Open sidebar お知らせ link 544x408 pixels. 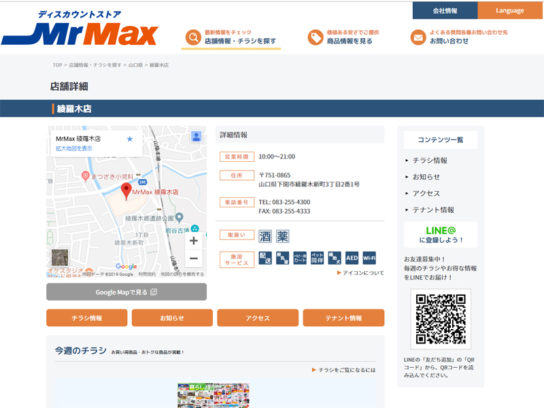[x=426, y=177]
